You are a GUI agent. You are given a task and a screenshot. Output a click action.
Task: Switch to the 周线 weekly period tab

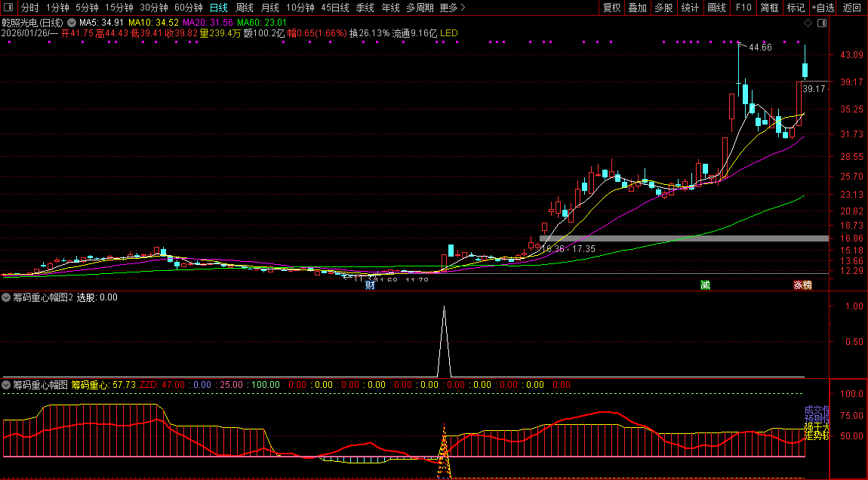tap(244, 8)
